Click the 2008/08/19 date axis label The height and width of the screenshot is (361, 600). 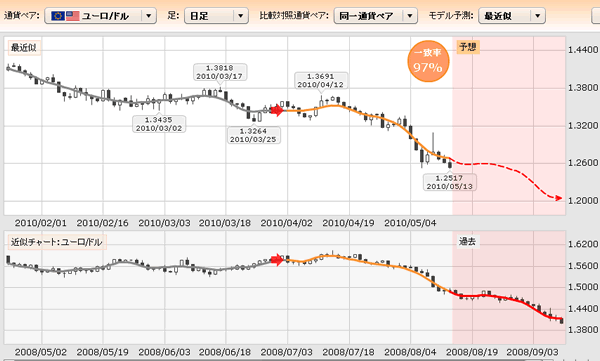coord(472,352)
